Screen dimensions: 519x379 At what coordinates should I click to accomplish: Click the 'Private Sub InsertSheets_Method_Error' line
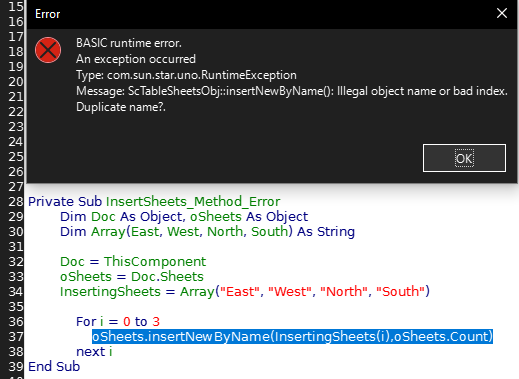point(154,201)
